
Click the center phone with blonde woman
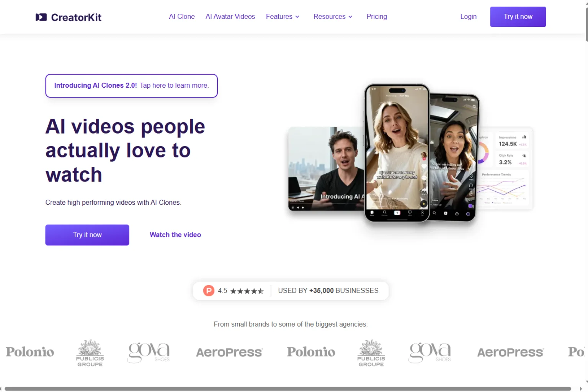(397, 152)
